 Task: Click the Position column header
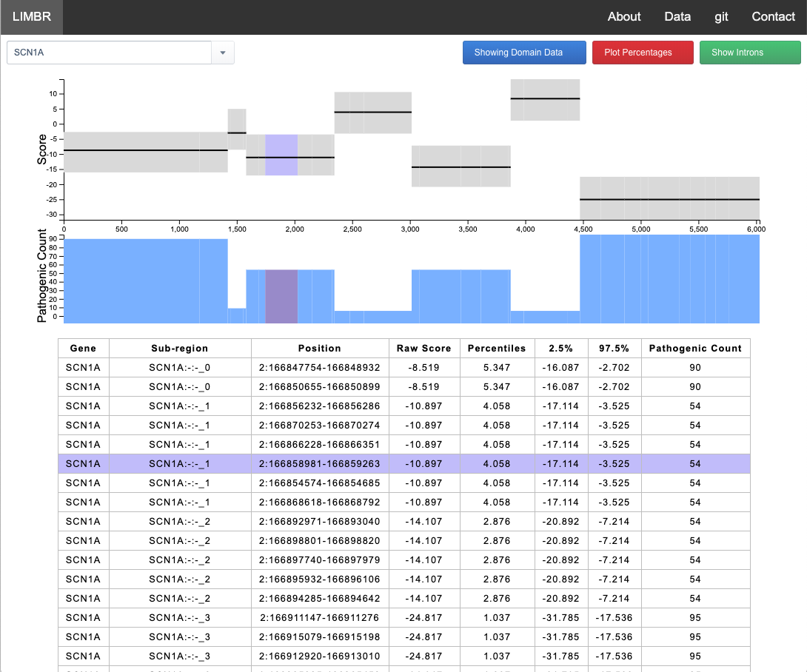point(320,349)
